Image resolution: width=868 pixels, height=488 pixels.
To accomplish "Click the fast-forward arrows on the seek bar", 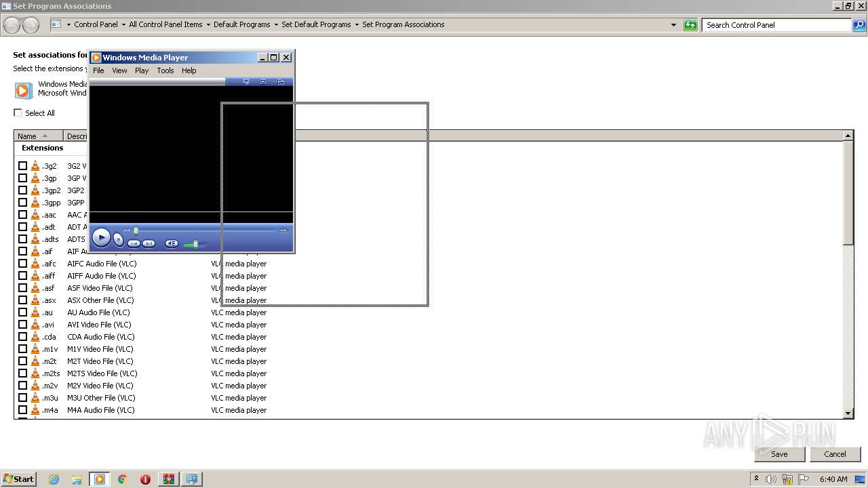I will 283,230.
